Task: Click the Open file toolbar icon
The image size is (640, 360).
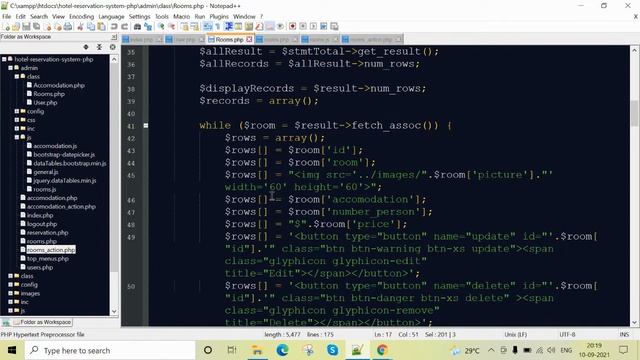Action: pos(16,27)
